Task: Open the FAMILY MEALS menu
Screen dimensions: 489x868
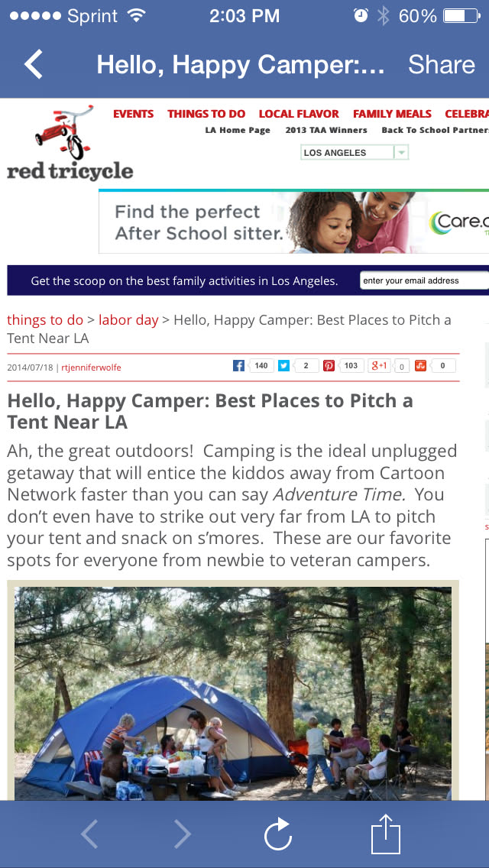Action: tap(392, 114)
